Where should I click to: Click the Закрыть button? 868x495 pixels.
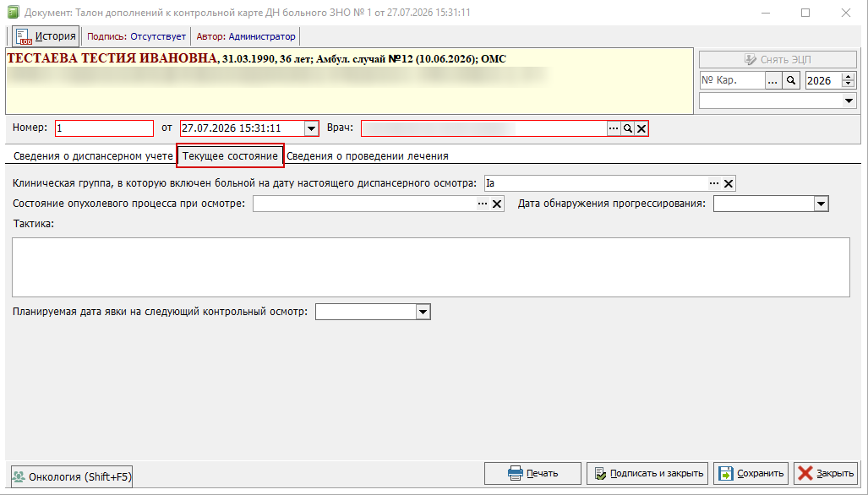(826, 473)
